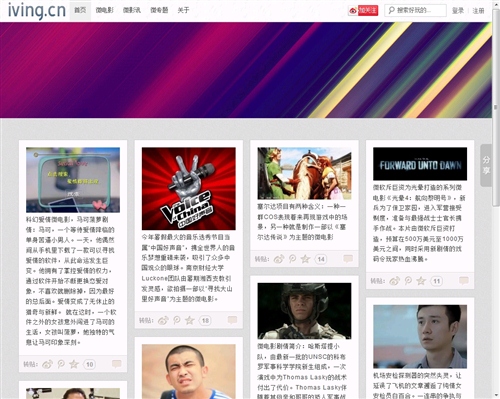500x399 pixels.
Task: Click pin icon on 科幻爱情 card
Action: coord(61,364)
